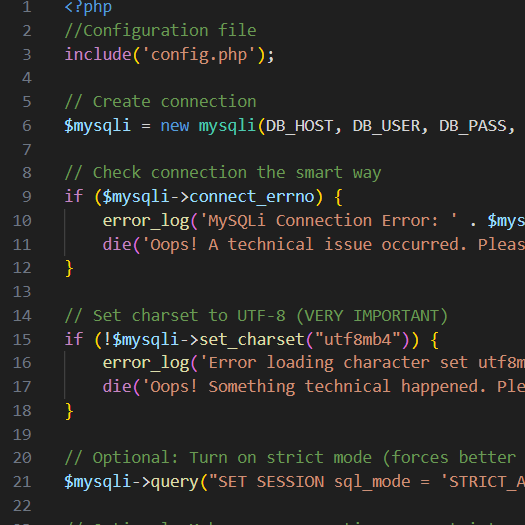This screenshot has width=525, height=525.
Task: Click the first error_log call on line 10
Action: (146, 221)
